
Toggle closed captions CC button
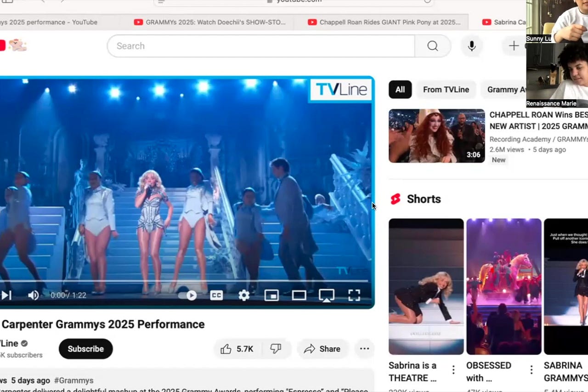point(216,295)
